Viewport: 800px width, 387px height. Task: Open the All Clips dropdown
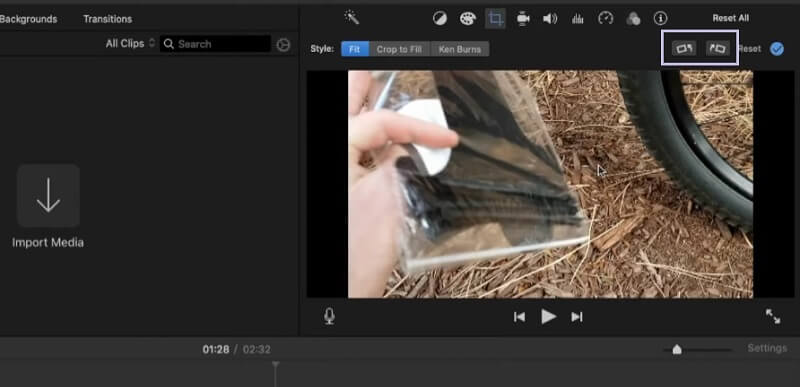coord(130,44)
